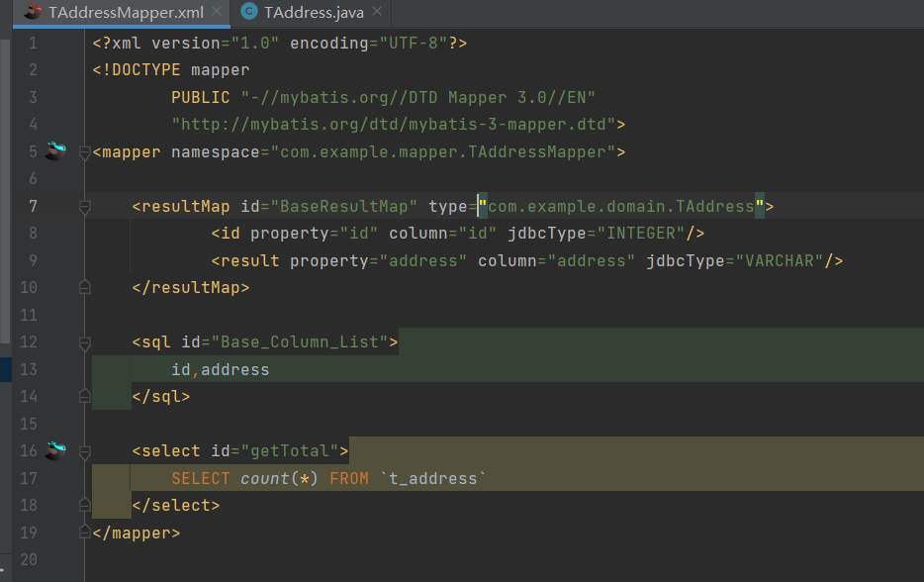This screenshot has height=582, width=924.
Task: Click line number 7 in gutter
Action: click(x=33, y=207)
